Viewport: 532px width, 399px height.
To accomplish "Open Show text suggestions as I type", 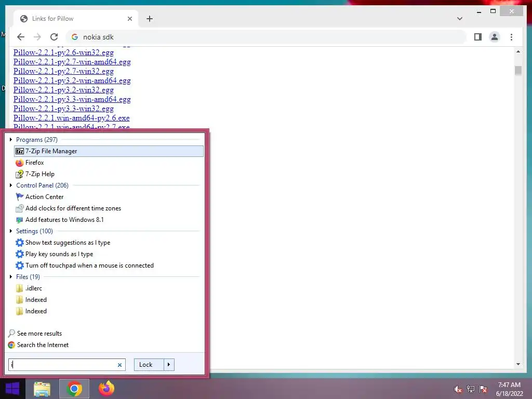I will coord(109,243).
